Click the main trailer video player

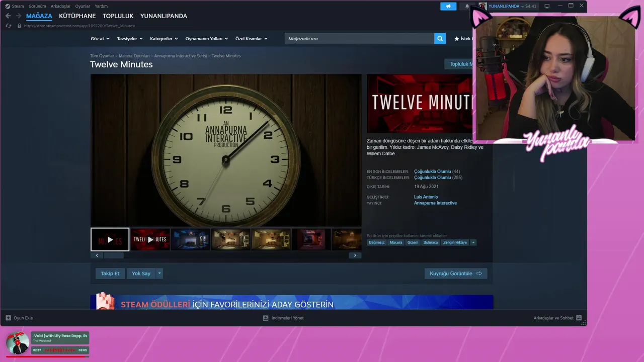(x=226, y=150)
